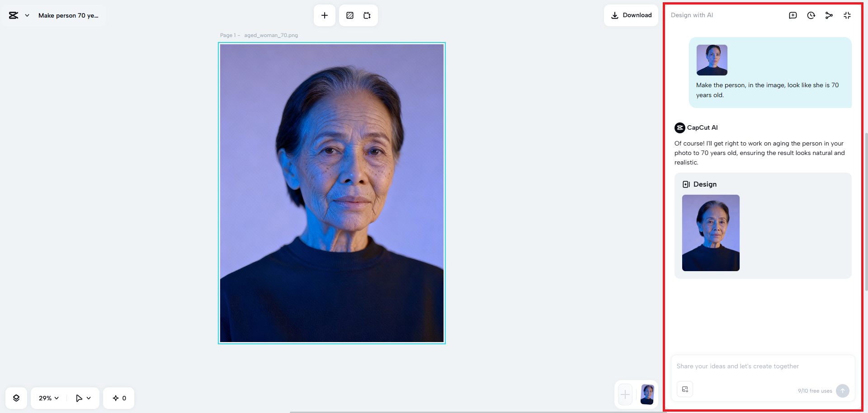
Task: Select the generated portrait in the Design card
Action: click(711, 233)
